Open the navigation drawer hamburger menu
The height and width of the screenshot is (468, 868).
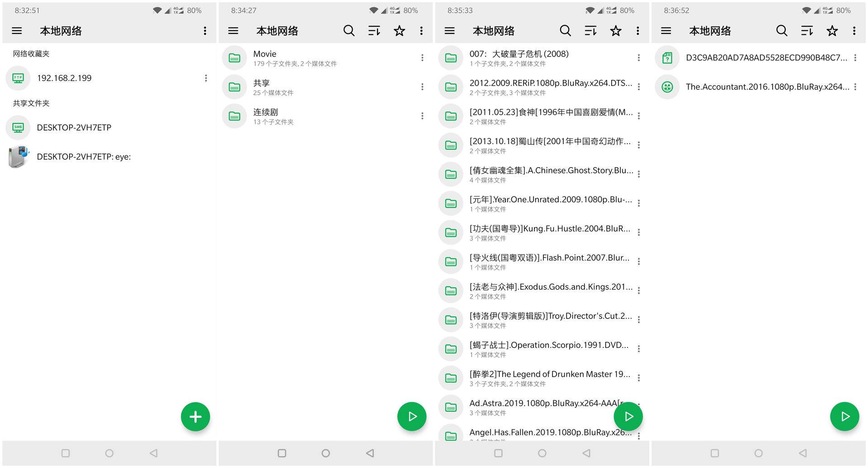[x=17, y=31]
